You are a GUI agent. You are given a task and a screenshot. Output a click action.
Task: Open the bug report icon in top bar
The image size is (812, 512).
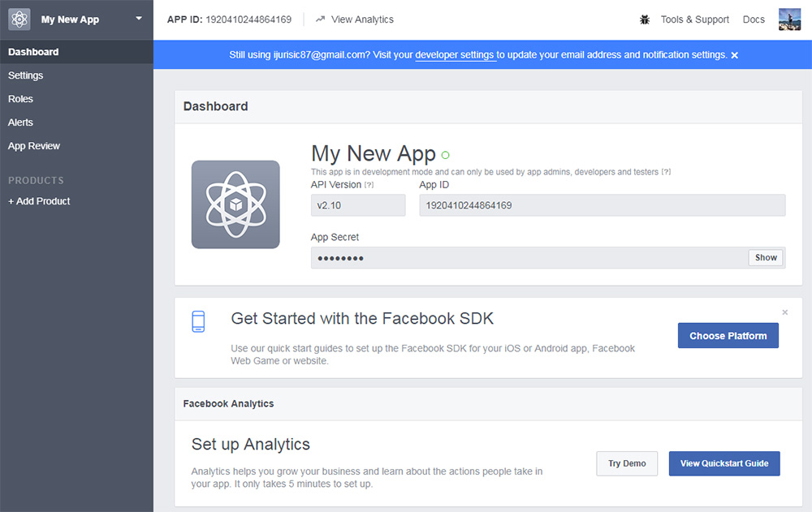point(644,19)
